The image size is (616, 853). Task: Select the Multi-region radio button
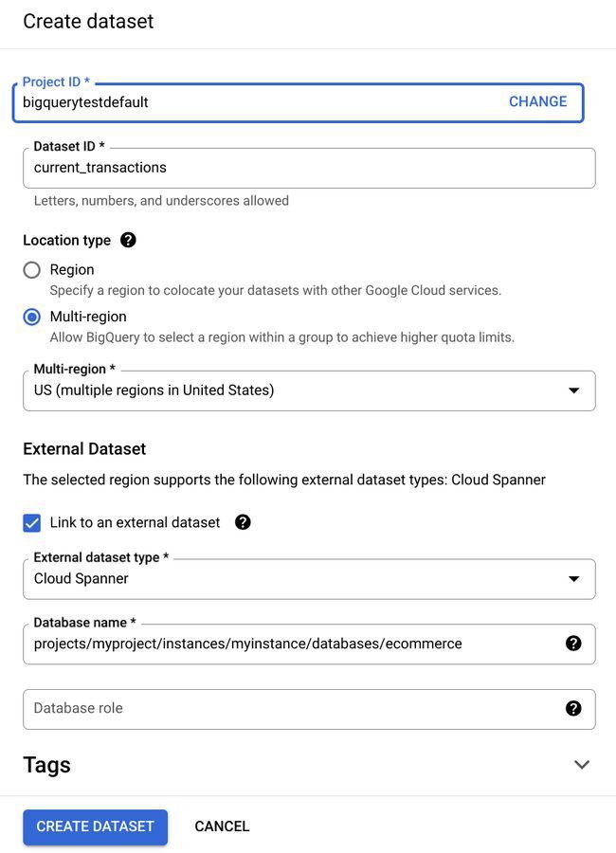30,315
